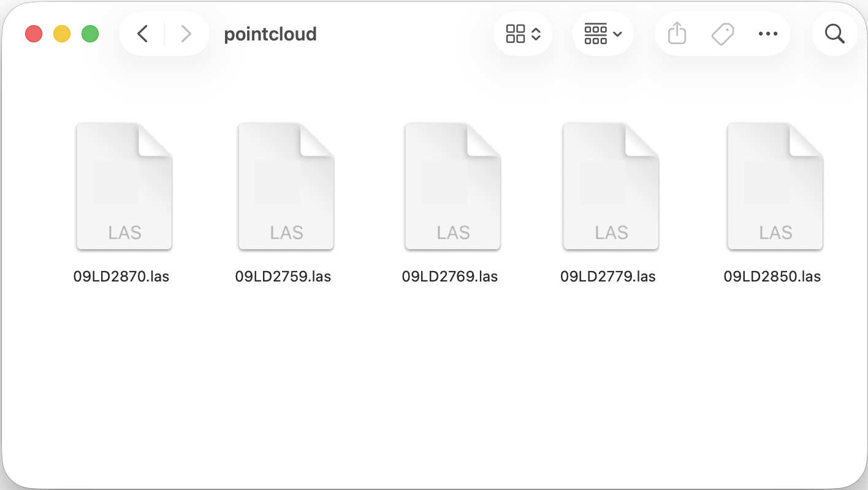This screenshot has height=490, width=868.
Task: Select the 09LD2850.las file icon
Action: 775,186
